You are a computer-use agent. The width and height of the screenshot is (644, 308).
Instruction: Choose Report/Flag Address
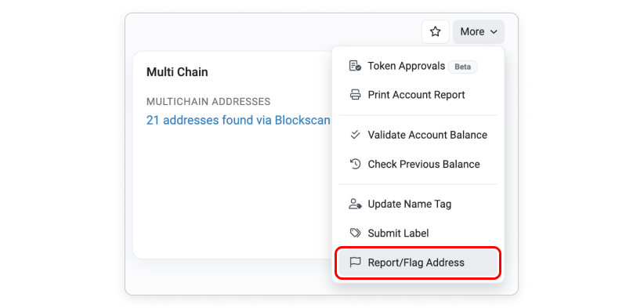(x=418, y=263)
